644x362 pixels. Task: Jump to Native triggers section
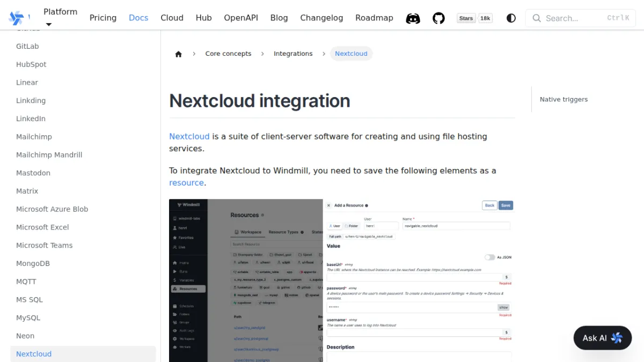click(x=563, y=99)
